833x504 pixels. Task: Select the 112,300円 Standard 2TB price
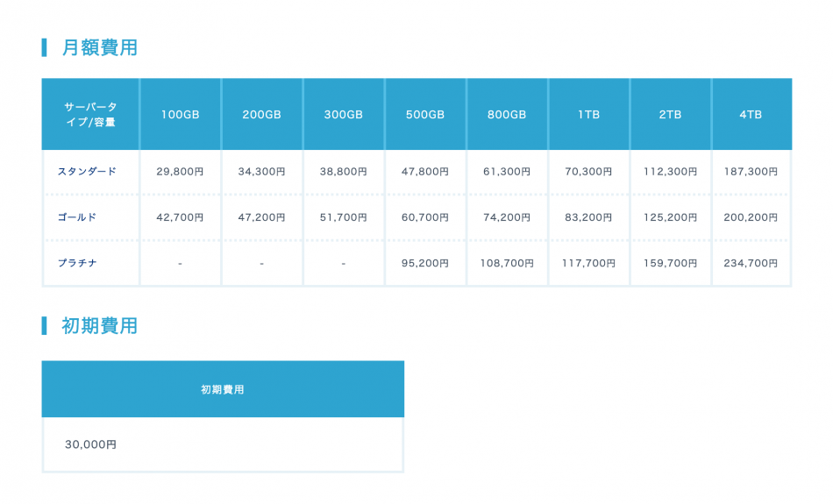click(670, 172)
